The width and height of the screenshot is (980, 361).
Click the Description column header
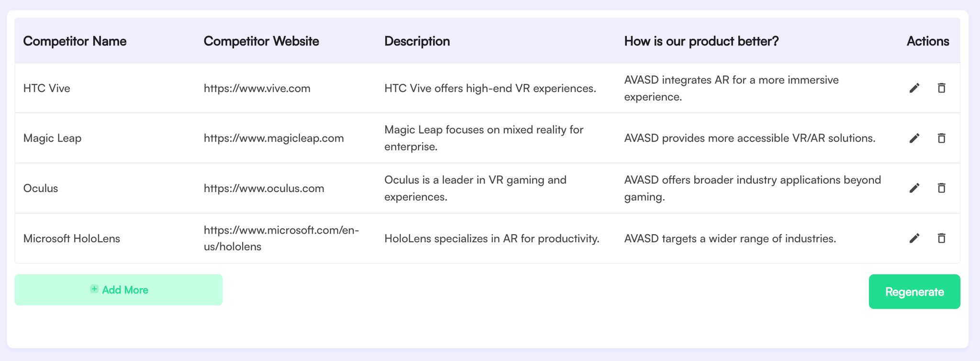[417, 41]
